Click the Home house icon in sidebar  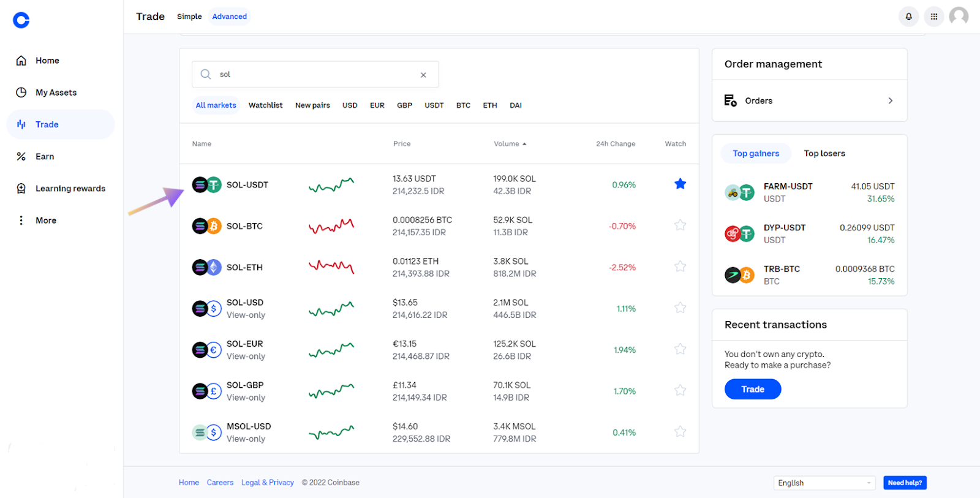point(21,61)
